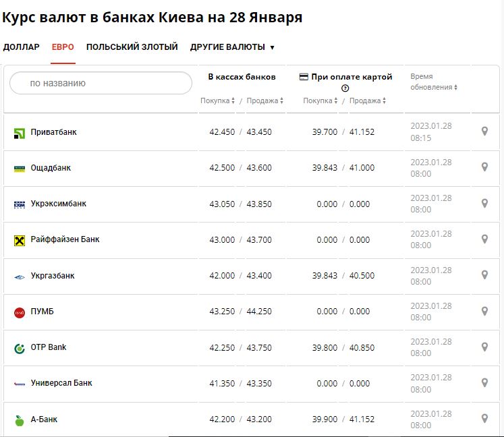Image resolution: width=504 pixels, height=437 pixels.
Task: Click the Приватбанк logo icon
Action: click(x=20, y=134)
